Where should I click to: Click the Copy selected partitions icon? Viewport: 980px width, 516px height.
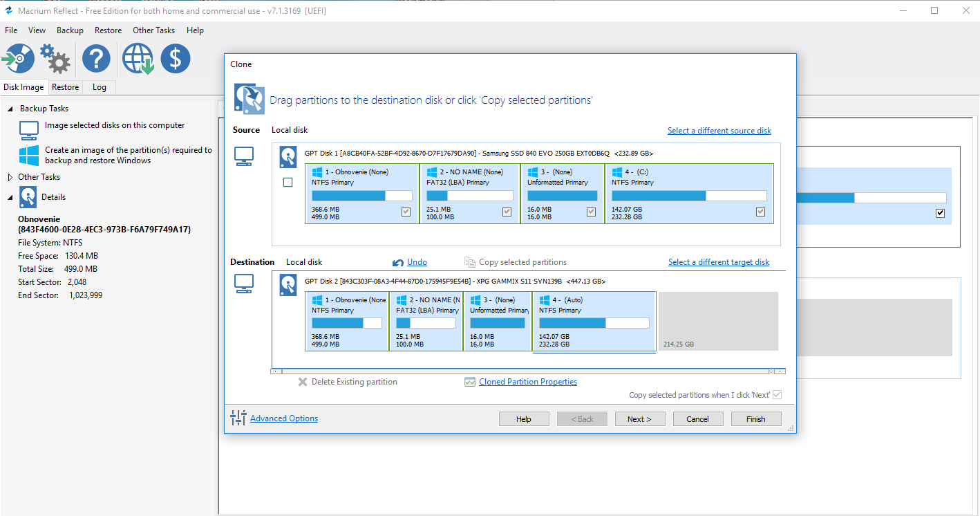[x=470, y=263]
